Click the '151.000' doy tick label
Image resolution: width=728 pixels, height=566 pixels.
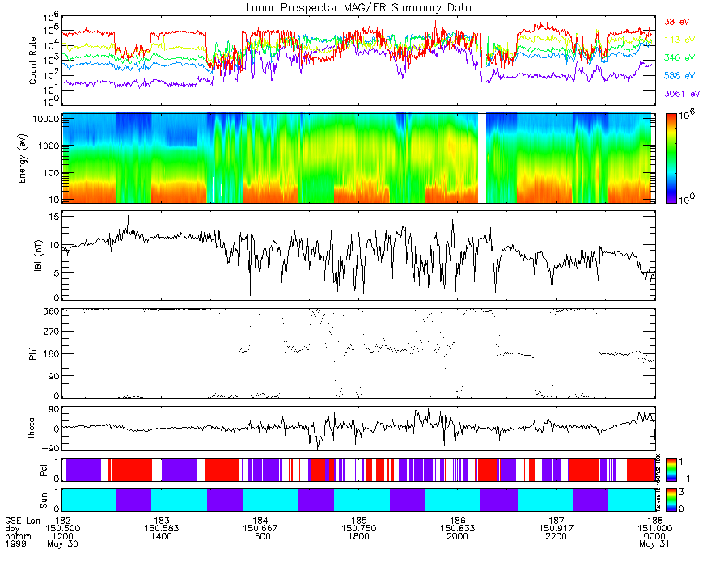654,529
